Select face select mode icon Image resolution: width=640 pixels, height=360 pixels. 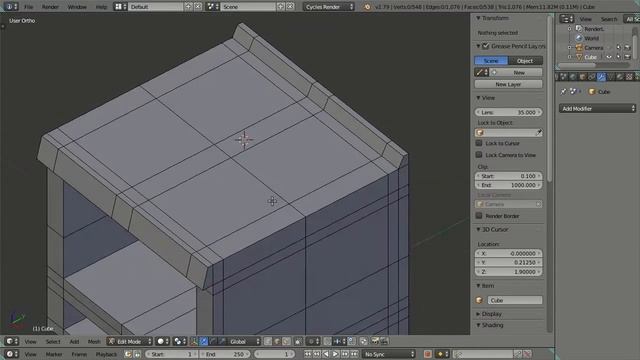[287, 342]
